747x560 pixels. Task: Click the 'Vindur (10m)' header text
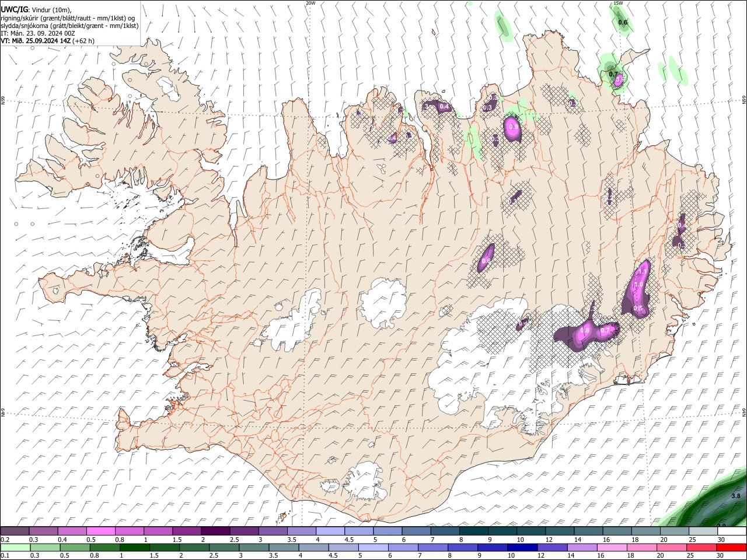point(51,10)
